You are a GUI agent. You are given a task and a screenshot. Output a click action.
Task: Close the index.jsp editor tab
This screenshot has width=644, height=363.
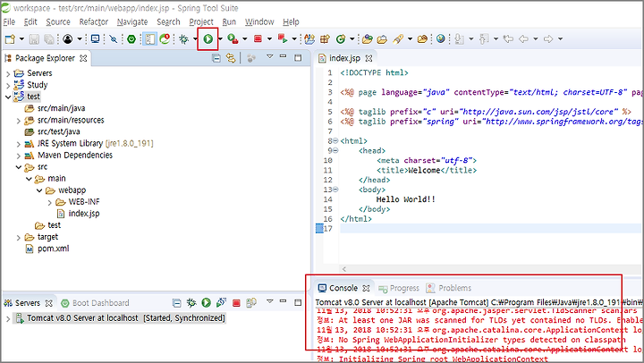[x=369, y=58]
